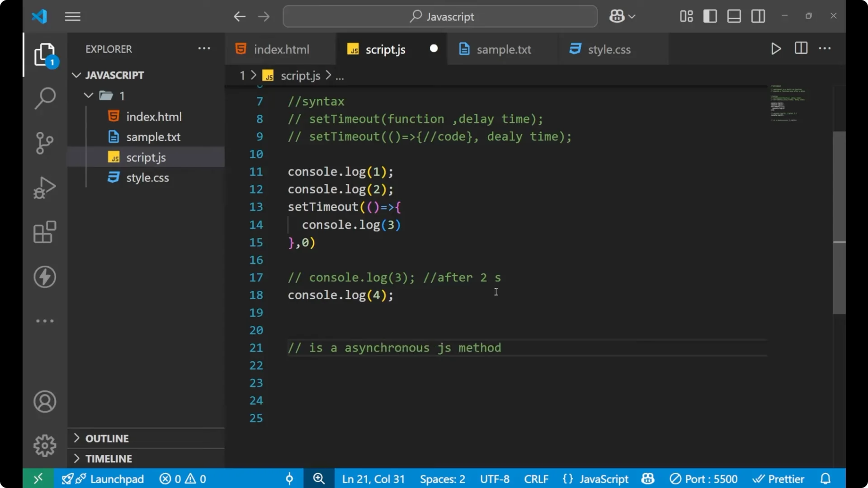
Task: Click Prettier in the status bar
Action: pos(779,479)
